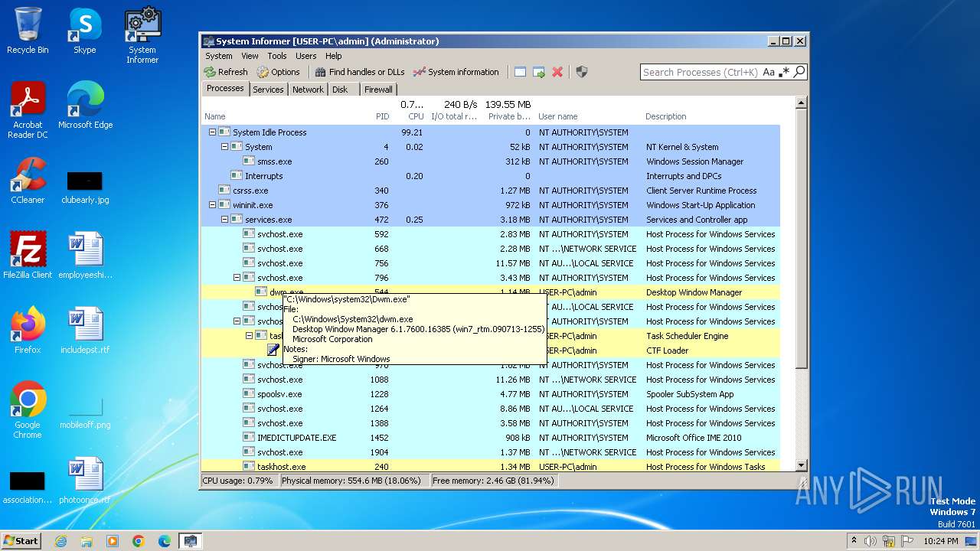Click the search magnifier icon
The width and height of the screenshot is (980, 551).
[x=799, y=72]
